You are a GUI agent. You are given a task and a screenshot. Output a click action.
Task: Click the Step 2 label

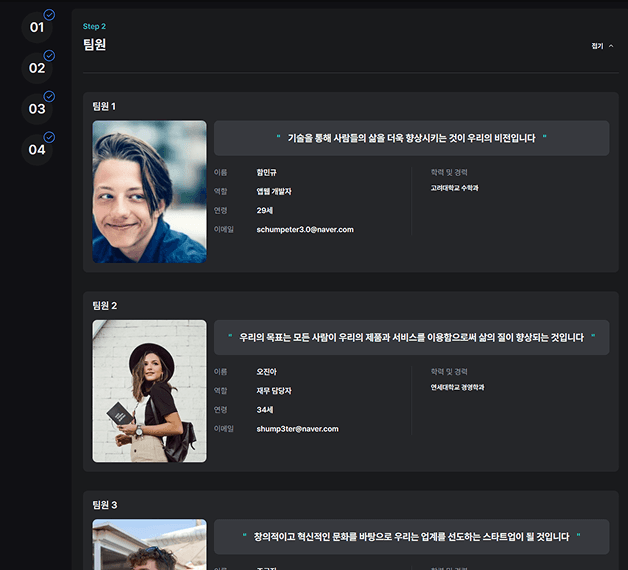click(x=94, y=26)
